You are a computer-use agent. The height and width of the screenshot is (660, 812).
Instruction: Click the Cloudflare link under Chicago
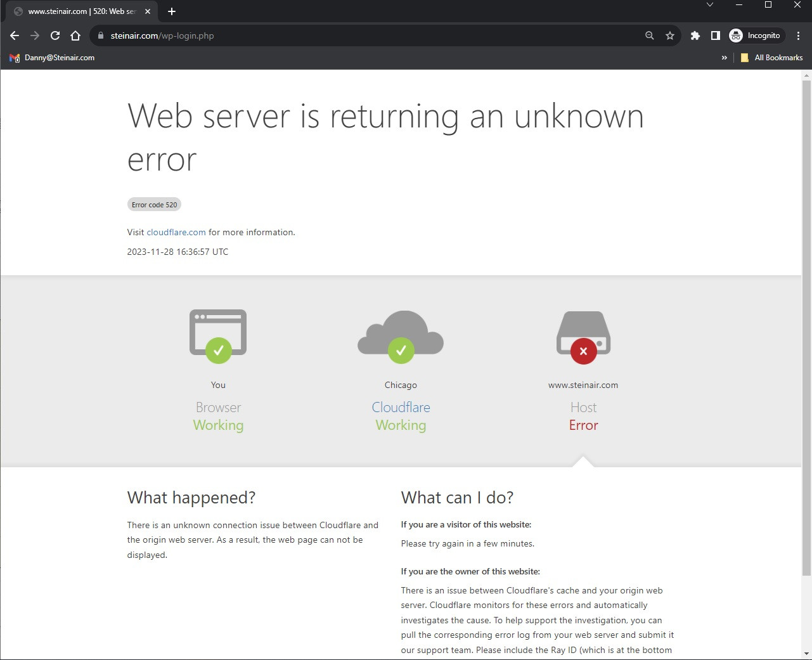point(401,407)
